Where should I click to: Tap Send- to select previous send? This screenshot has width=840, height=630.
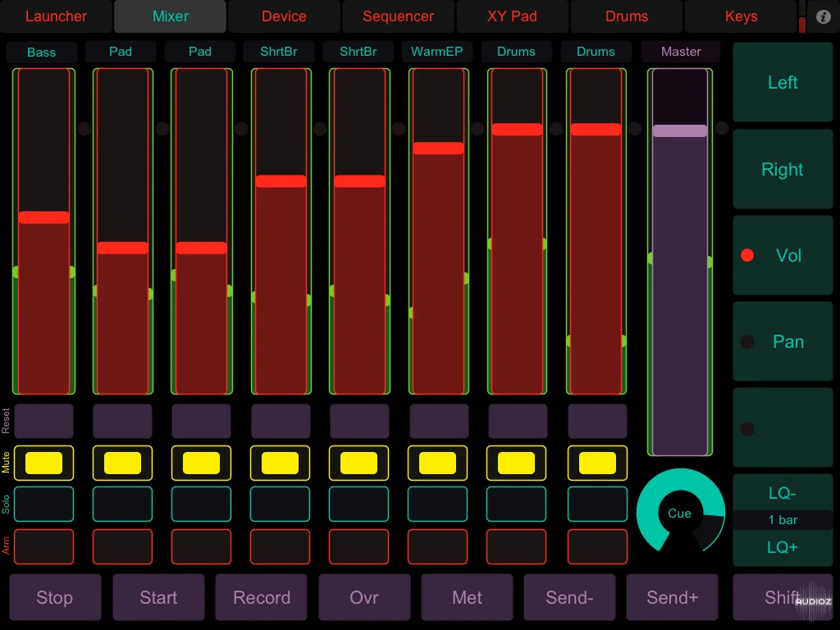(x=569, y=597)
